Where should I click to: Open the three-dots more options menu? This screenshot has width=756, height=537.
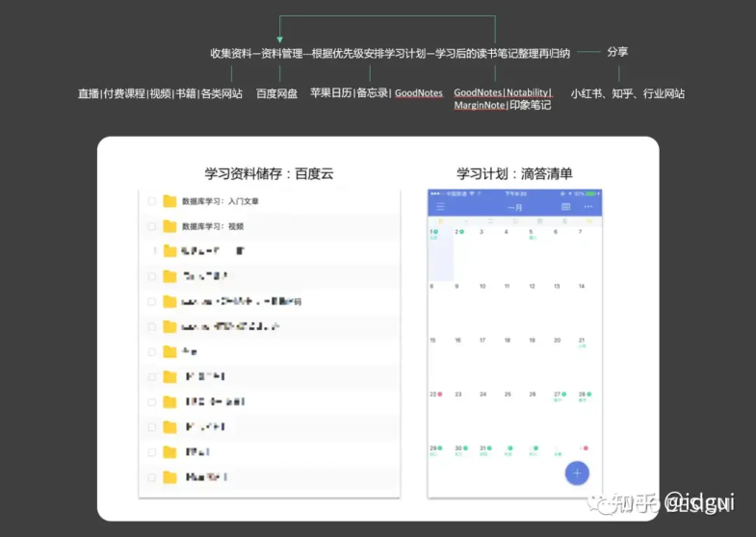[587, 207]
